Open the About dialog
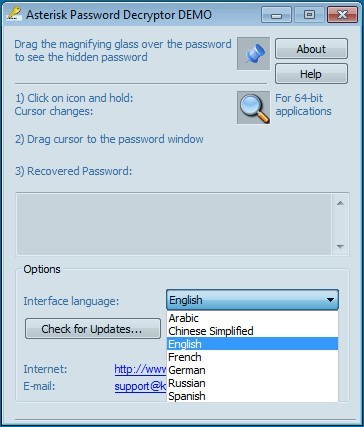This screenshot has height=427, width=364. [x=311, y=49]
